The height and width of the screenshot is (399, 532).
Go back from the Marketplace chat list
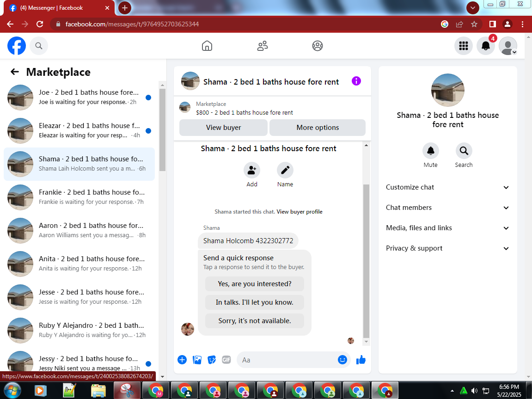[15, 72]
